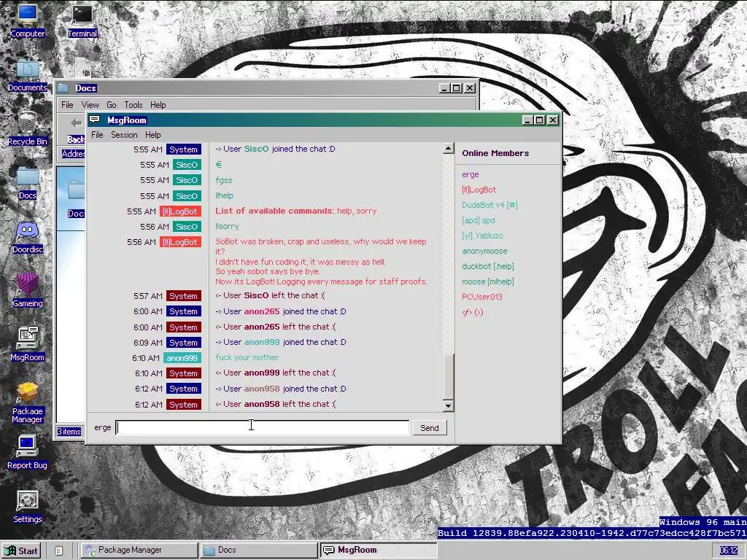The width and height of the screenshot is (747, 560).
Task: Close the Docs window
Action: [x=470, y=88]
